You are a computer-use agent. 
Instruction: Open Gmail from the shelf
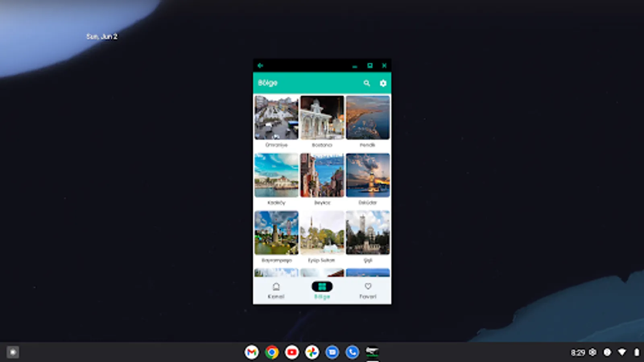[252, 352]
